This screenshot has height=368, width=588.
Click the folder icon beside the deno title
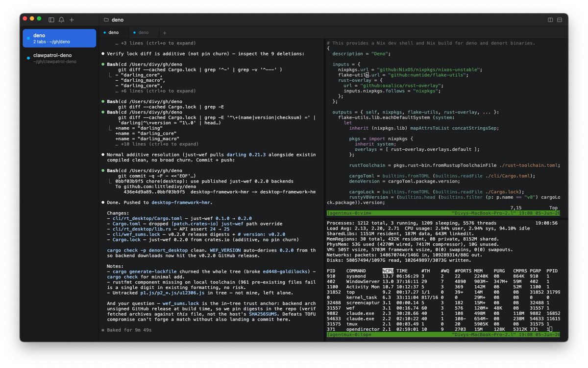(106, 20)
